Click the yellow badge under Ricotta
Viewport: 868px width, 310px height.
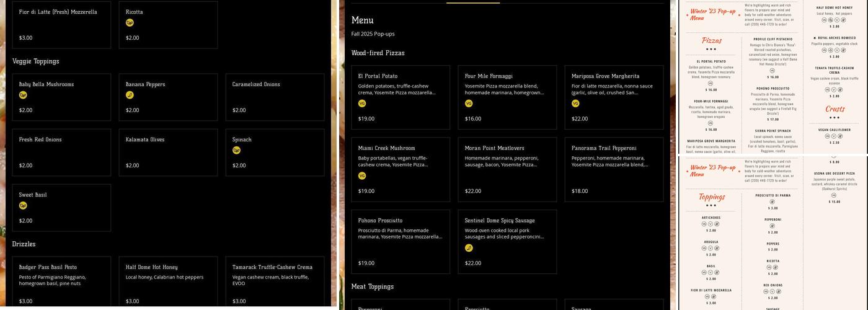[x=130, y=22]
